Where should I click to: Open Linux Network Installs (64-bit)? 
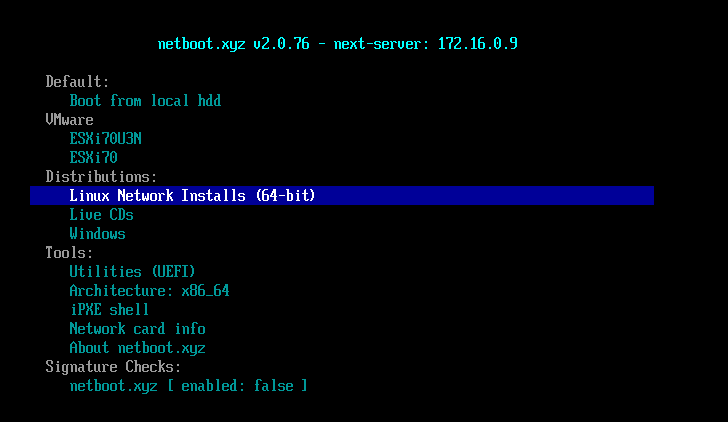tap(192, 195)
